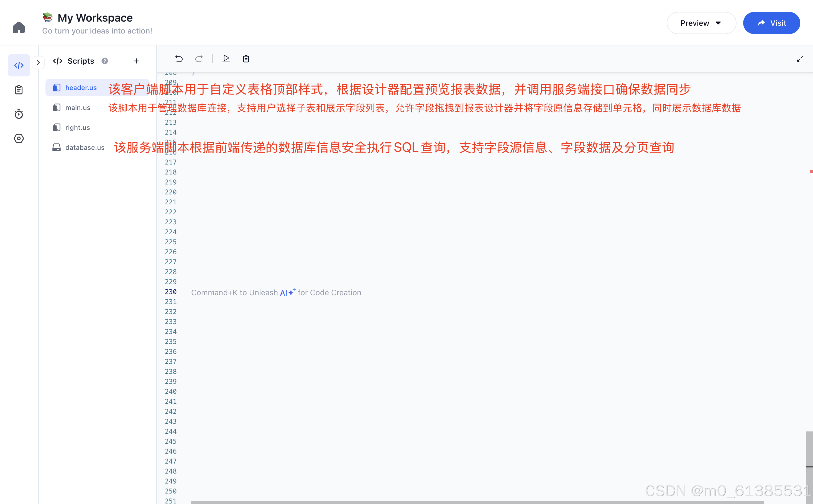Select header.us script
813x504 pixels.
click(81, 88)
